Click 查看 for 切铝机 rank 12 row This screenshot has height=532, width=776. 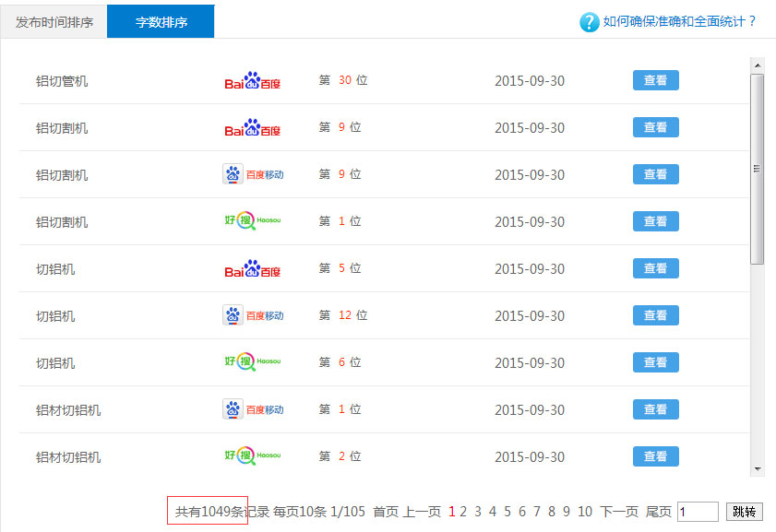tap(656, 315)
